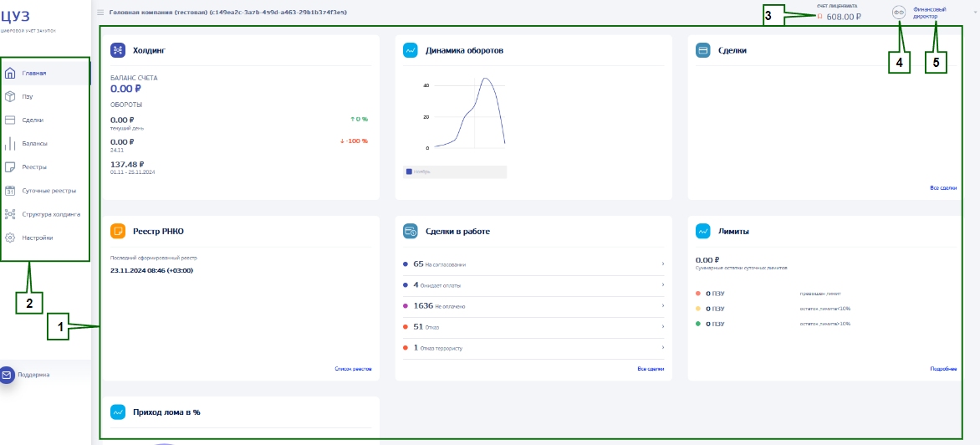Go to Сделки in the sidebar menu
The image size is (980, 445).
pos(33,120)
